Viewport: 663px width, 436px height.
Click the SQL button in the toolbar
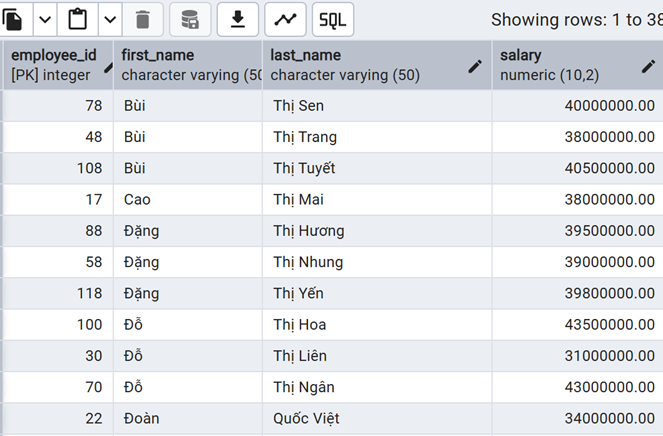pyautogui.click(x=333, y=19)
